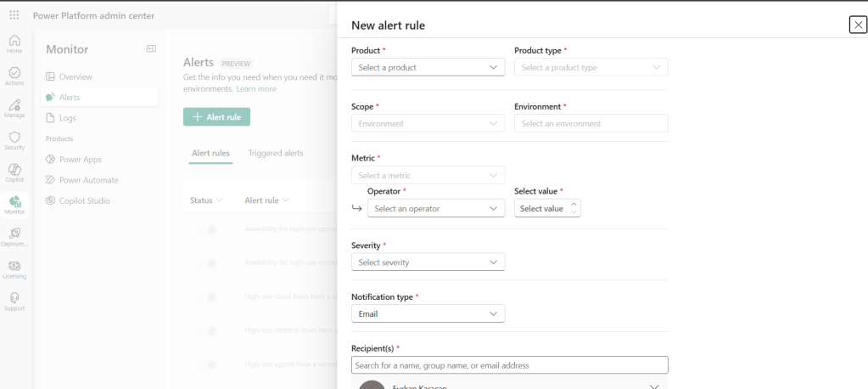
Task: Open the Security shield icon
Action: 14,140
